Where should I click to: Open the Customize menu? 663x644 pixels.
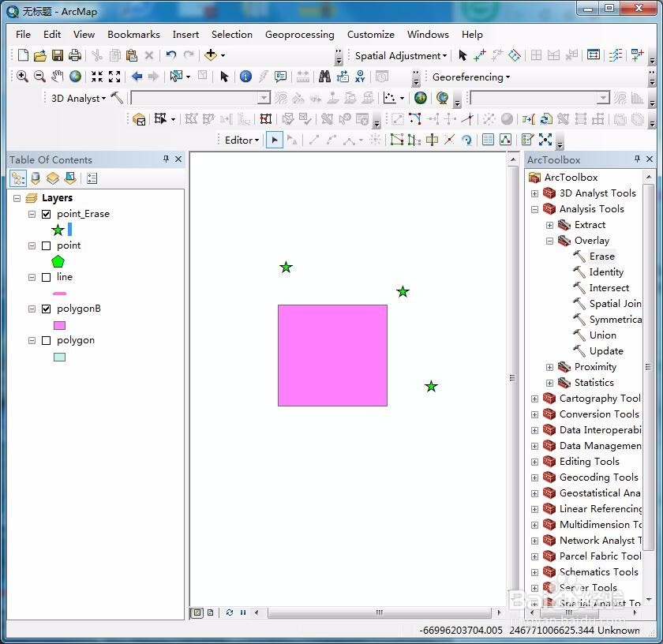[x=370, y=34]
